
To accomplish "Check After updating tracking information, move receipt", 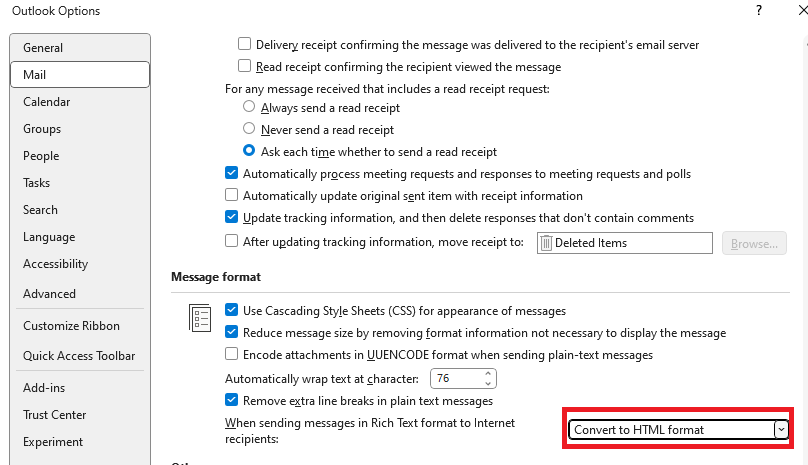I will pyautogui.click(x=231, y=241).
